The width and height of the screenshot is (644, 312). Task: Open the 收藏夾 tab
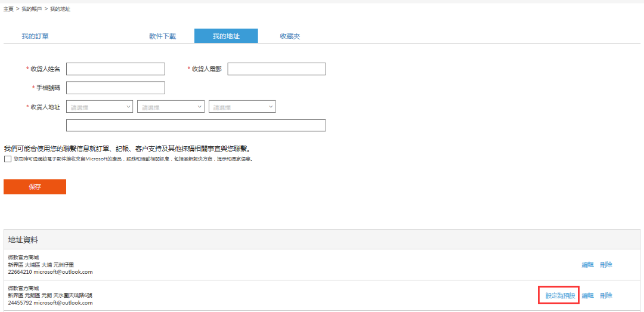(290, 36)
